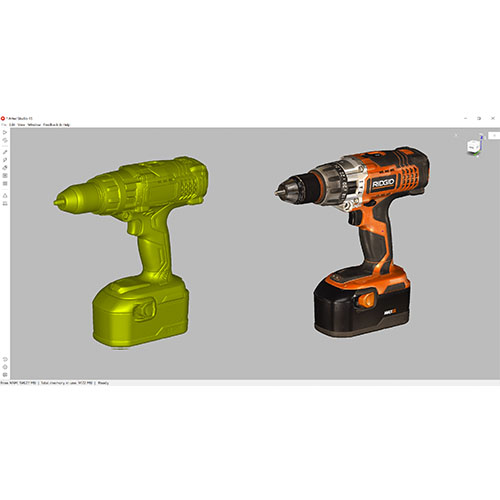Choose the Align icon in left toolbar
Viewport: 500px width, 500px height.
tap(5, 168)
